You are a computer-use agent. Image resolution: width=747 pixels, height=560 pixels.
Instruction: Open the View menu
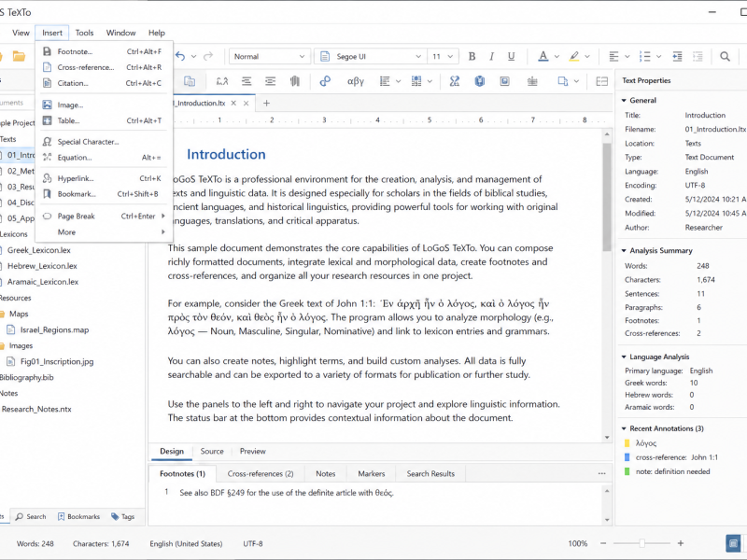pyautogui.click(x=21, y=33)
